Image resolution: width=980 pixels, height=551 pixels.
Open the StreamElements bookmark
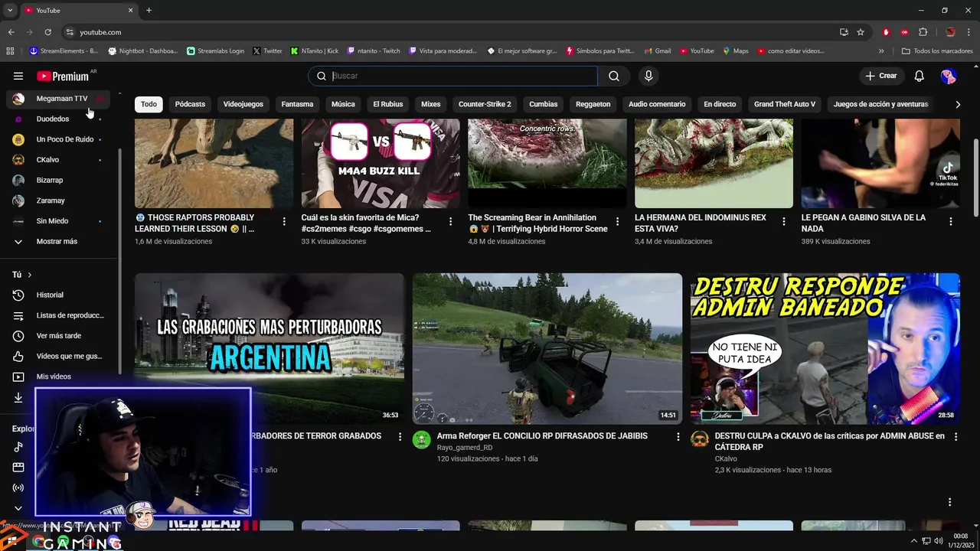[64, 51]
